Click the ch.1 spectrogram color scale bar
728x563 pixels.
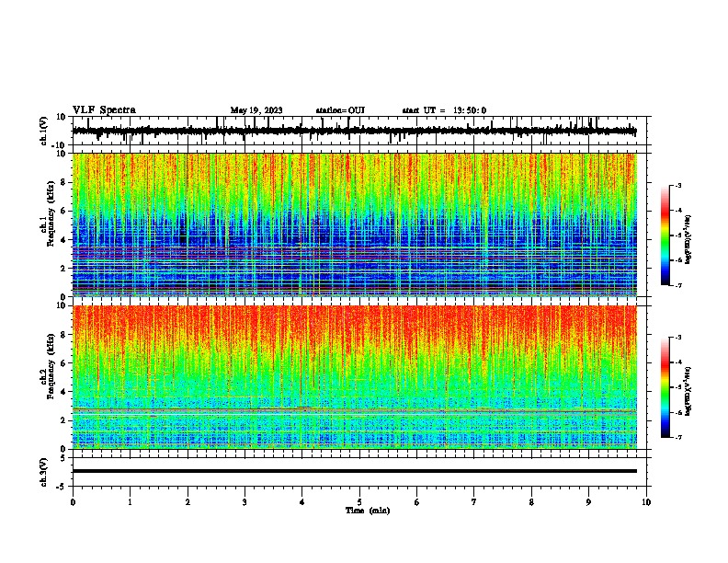tap(665, 236)
